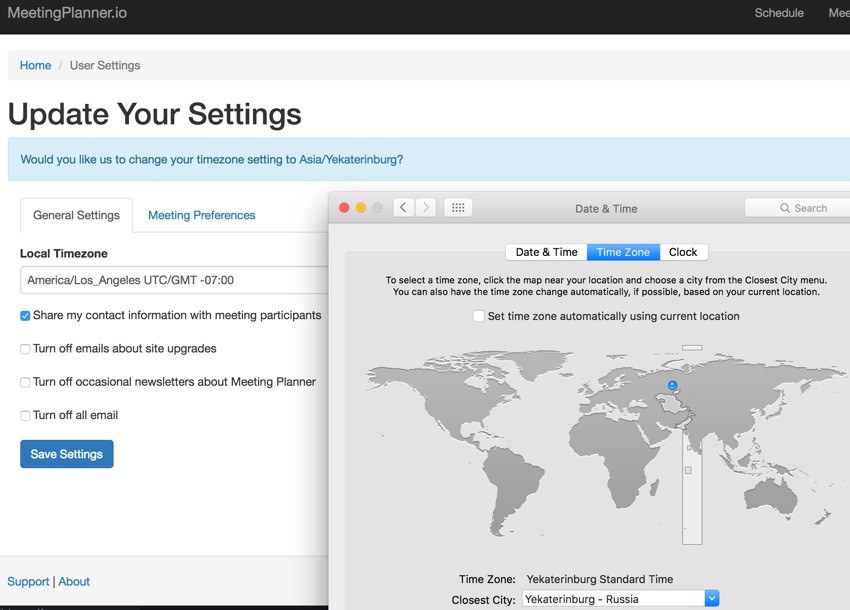Click the search magnifier icon

click(784, 208)
